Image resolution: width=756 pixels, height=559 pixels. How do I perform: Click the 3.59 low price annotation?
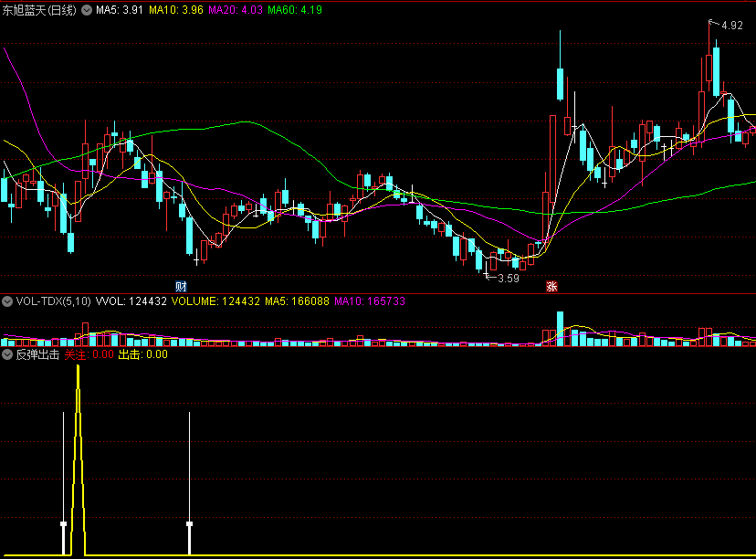[x=509, y=279]
